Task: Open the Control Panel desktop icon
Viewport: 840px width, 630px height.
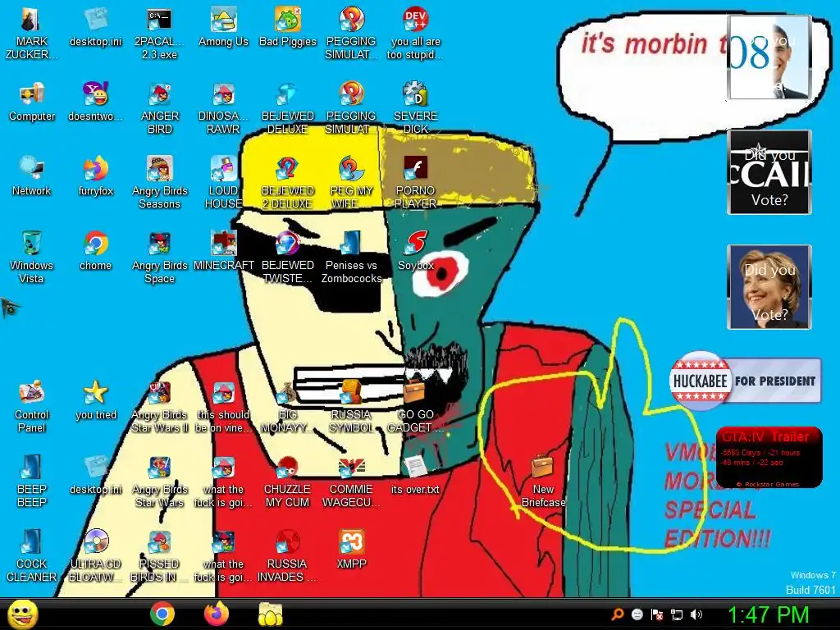Action: point(32,406)
